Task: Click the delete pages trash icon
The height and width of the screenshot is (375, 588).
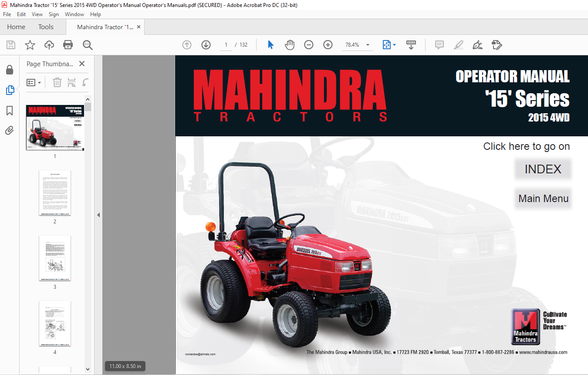Action: 57,82
